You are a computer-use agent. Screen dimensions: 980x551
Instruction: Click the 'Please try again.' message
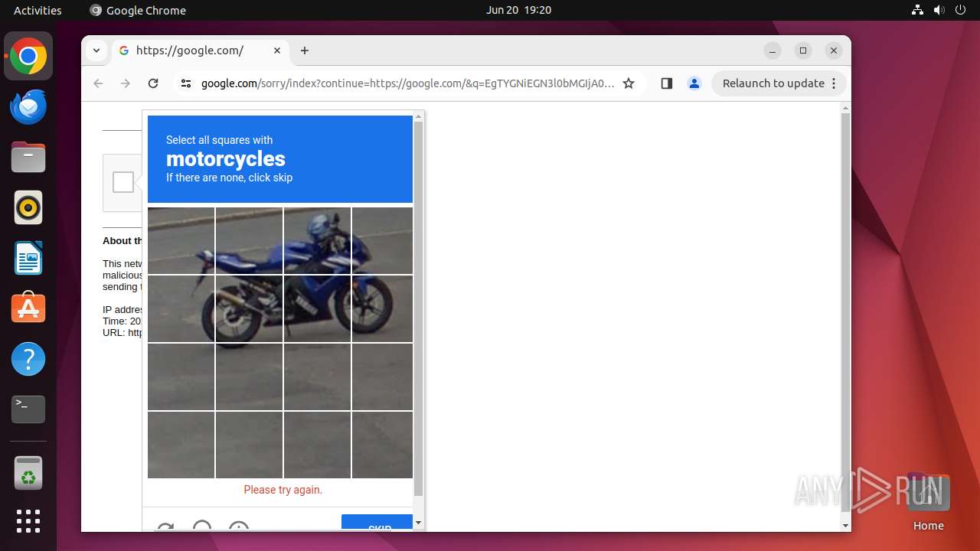point(283,490)
